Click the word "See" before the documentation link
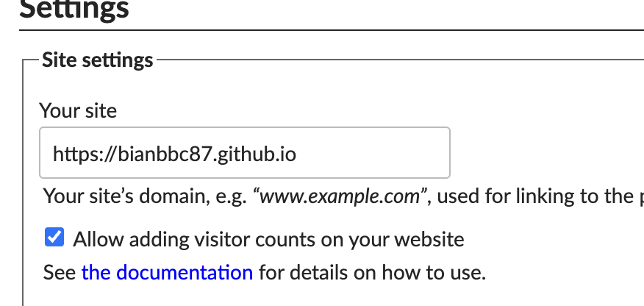Image resolution: width=644 pixels, height=306 pixels. 59,273
